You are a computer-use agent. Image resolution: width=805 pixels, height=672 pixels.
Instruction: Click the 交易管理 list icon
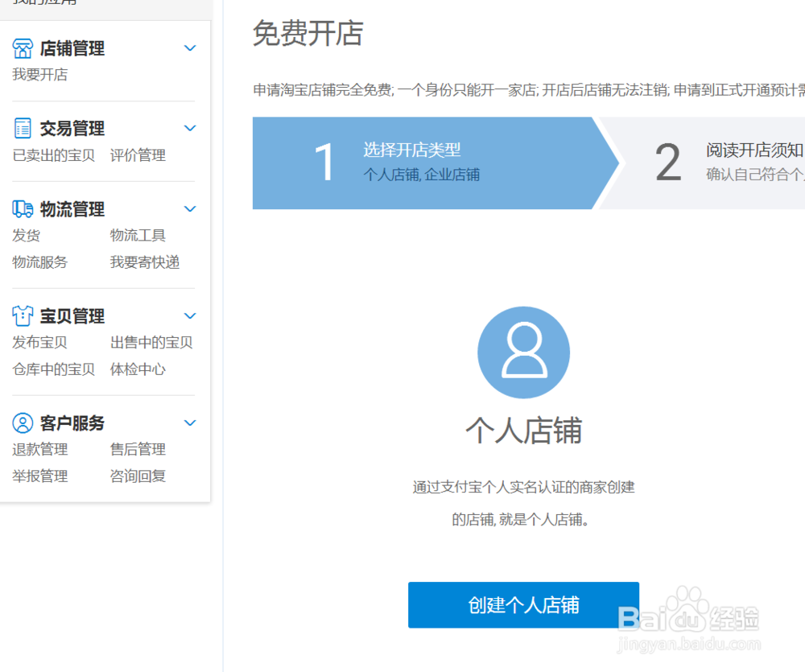pos(23,128)
